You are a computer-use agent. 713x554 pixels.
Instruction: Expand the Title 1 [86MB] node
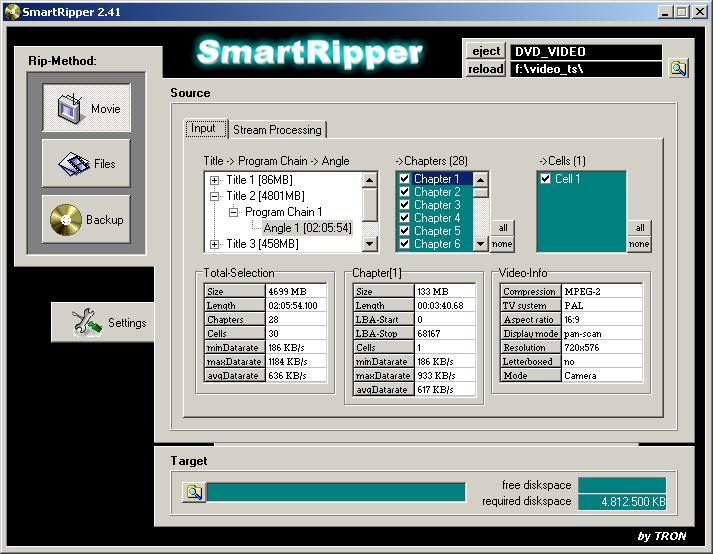[x=215, y=180]
